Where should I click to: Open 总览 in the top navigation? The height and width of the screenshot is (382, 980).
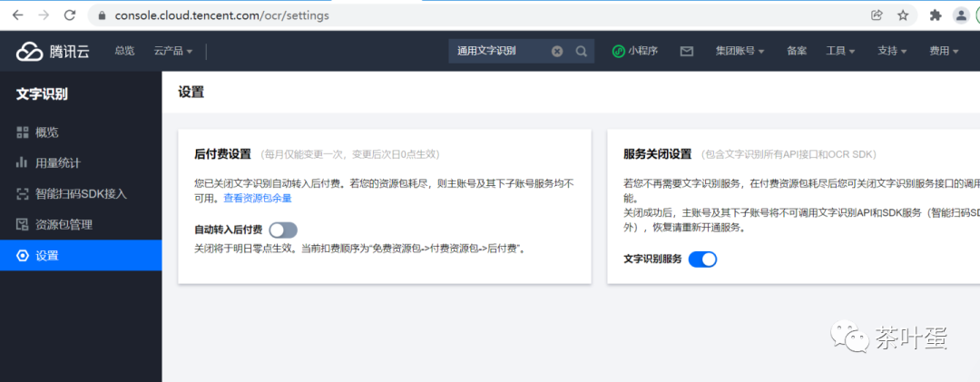[x=124, y=52]
